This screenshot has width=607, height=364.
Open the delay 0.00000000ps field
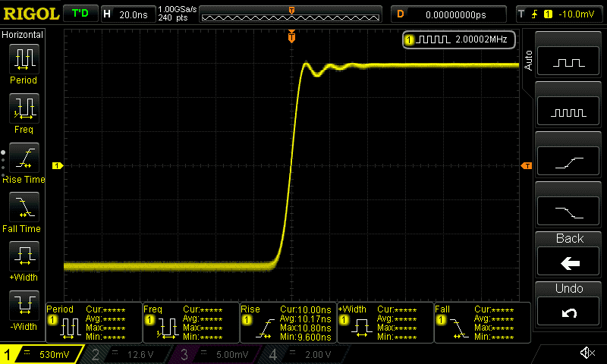point(448,14)
